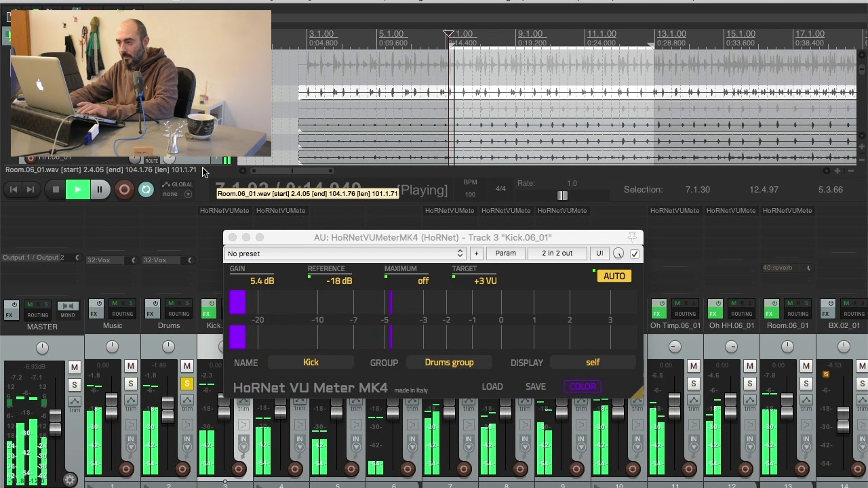Solo the MASTER track

coord(74,385)
